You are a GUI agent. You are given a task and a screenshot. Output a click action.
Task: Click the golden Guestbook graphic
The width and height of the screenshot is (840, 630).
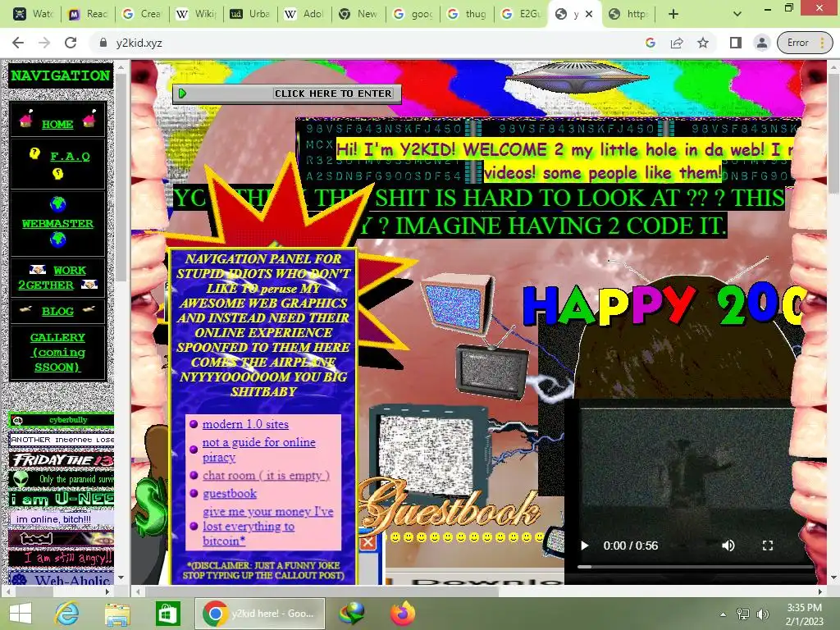(450, 506)
